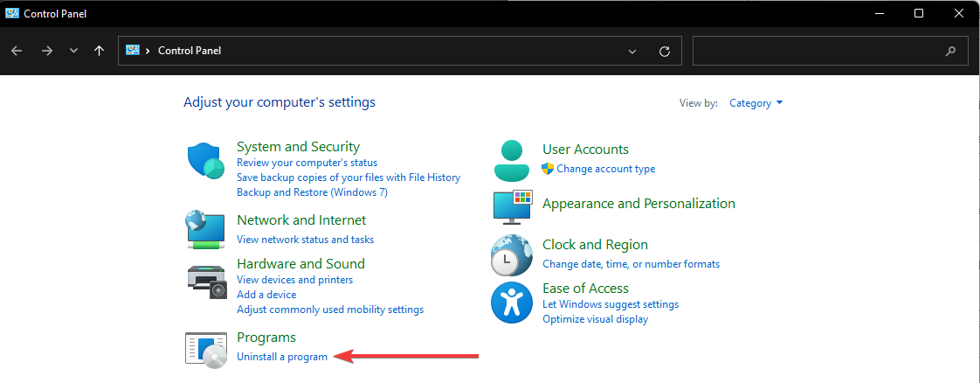980x383 pixels.
Task: Select View network status and tasks
Action: (305, 239)
